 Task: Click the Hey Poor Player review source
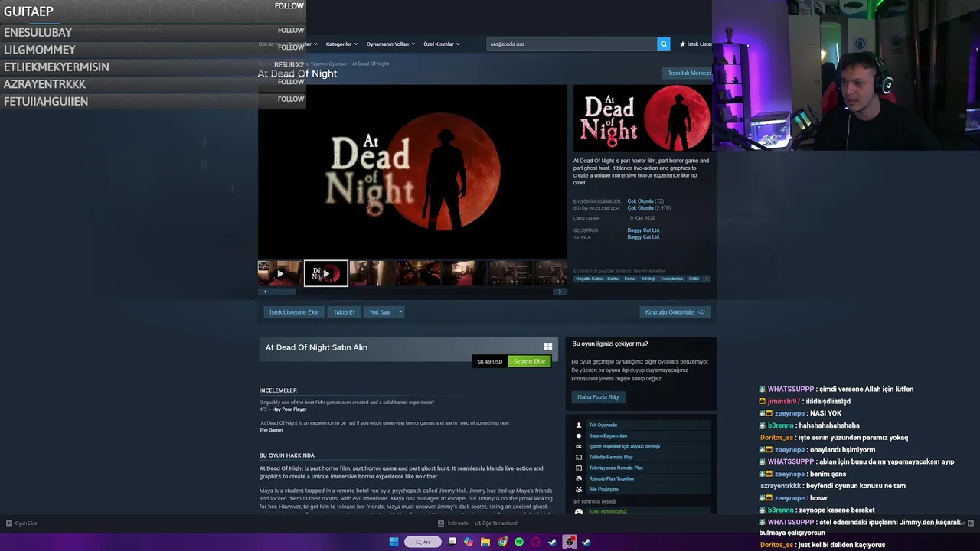pyautogui.click(x=289, y=409)
